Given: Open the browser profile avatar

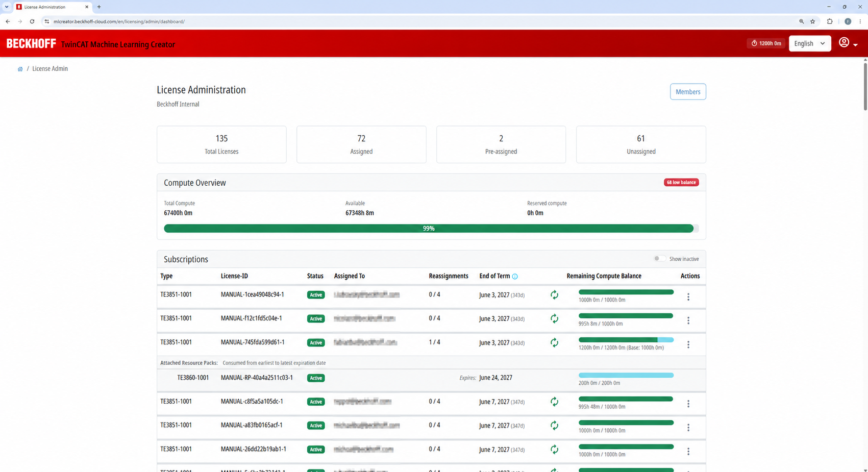Looking at the screenshot, I should click(x=848, y=21).
